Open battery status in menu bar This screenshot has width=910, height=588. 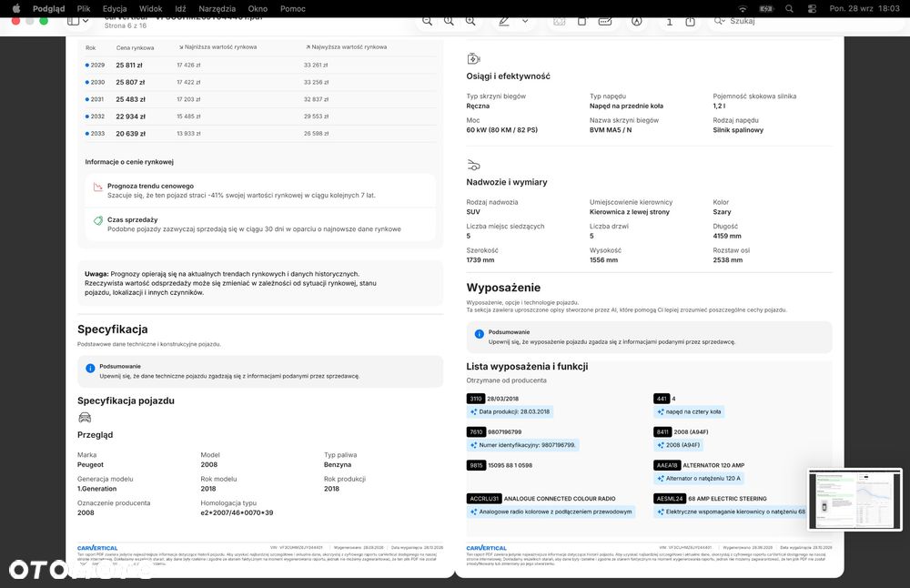766,9
